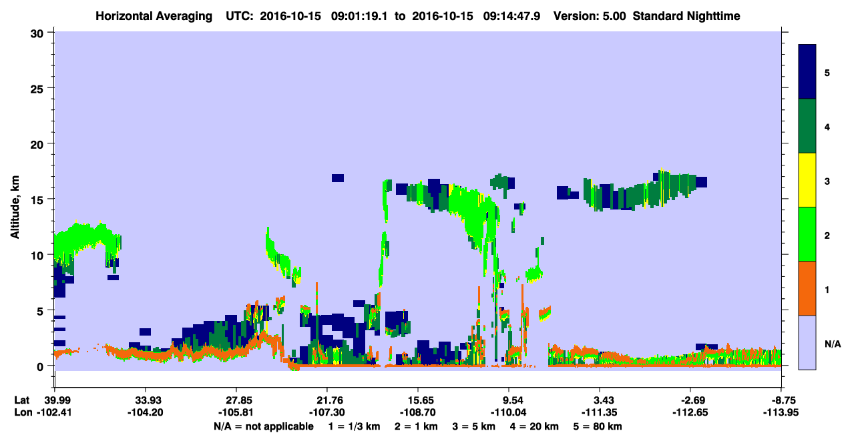
Task: Click the orange color bar segment labeled 1
Action: click(807, 288)
